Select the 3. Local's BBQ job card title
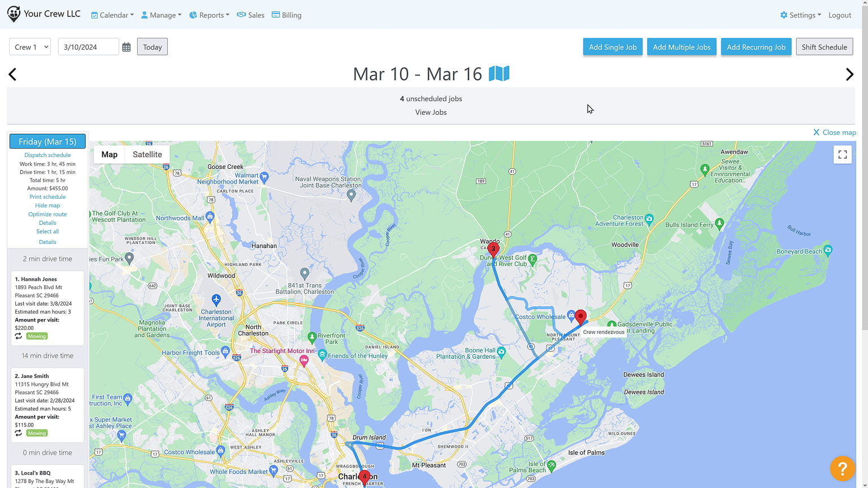The width and height of the screenshot is (868, 488). point(33,473)
